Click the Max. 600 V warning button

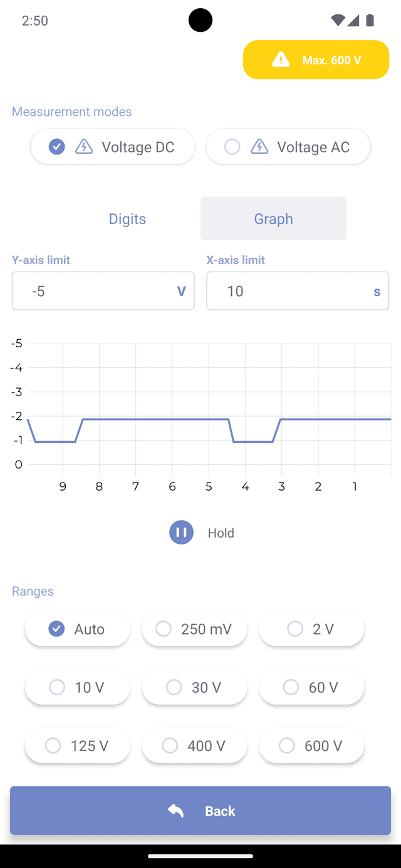tap(316, 59)
